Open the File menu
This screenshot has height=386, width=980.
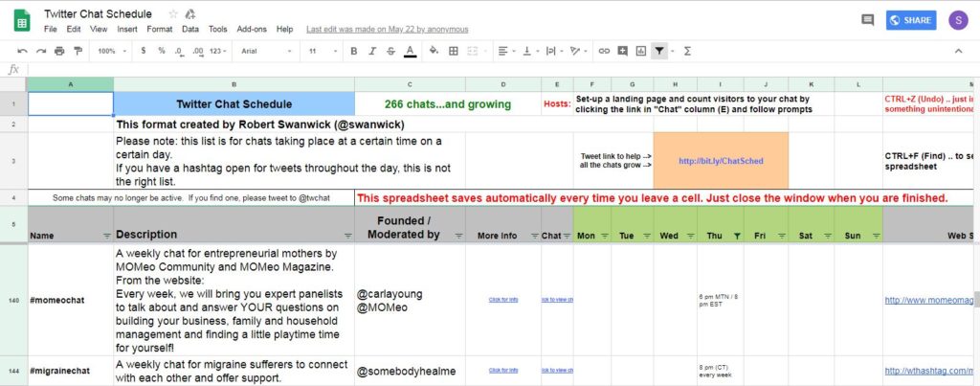click(x=51, y=29)
